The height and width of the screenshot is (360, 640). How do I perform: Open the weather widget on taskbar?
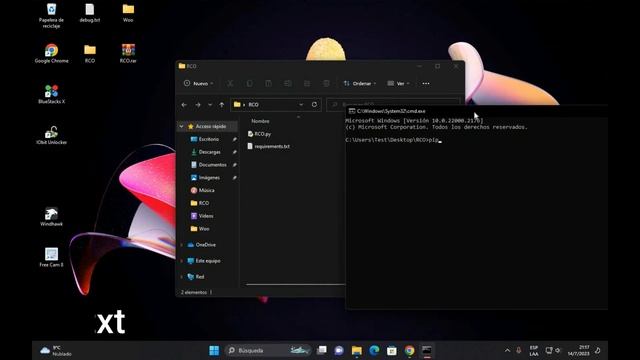[56, 351]
